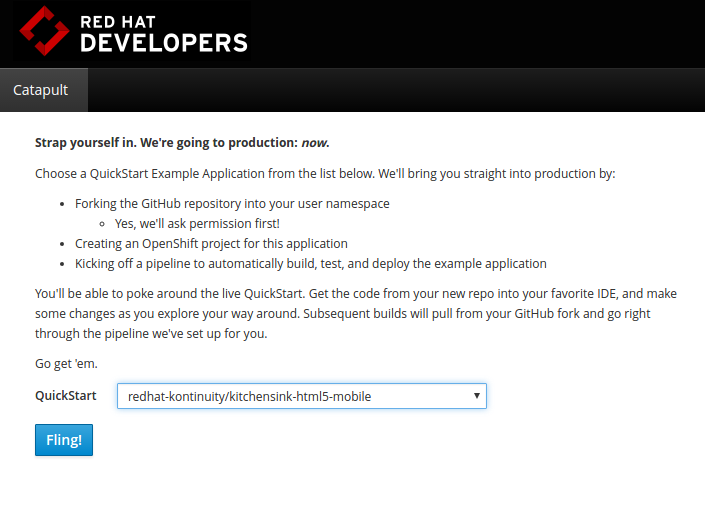Click bullet 'Kicking off a pipeline to automatically build'
Screen dimensions: 705x507
coord(311,263)
